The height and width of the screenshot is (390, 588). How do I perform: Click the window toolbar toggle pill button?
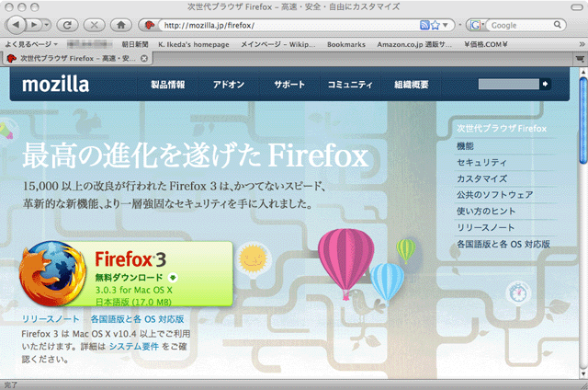click(x=577, y=7)
